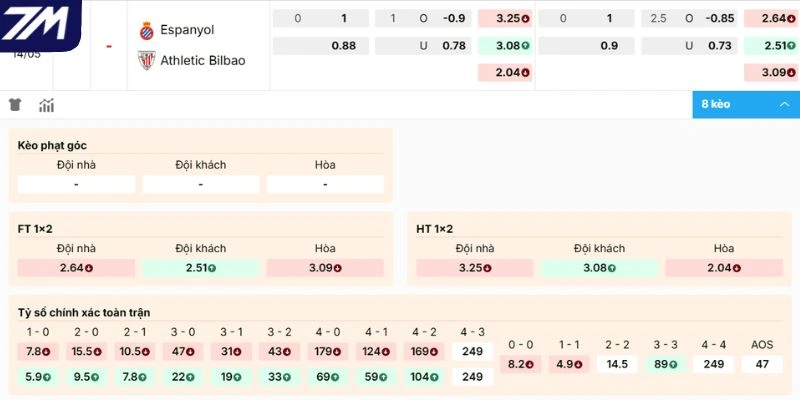Screen dimensions: 800x400
Task: Open the Athletic Bilbao team crest
Action: point(146,60)
